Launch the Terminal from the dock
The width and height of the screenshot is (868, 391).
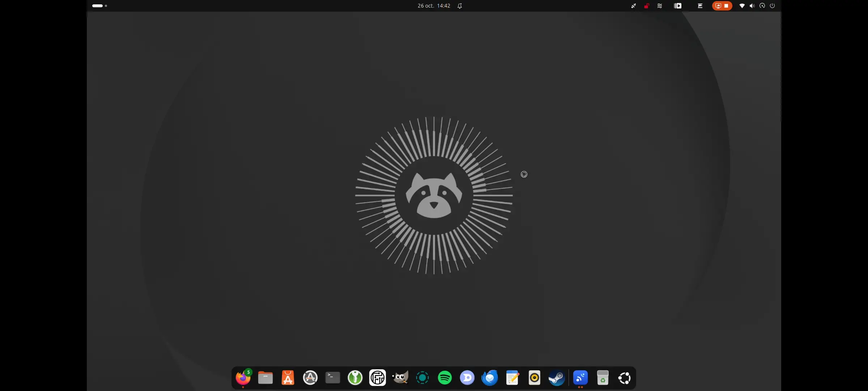333,378
